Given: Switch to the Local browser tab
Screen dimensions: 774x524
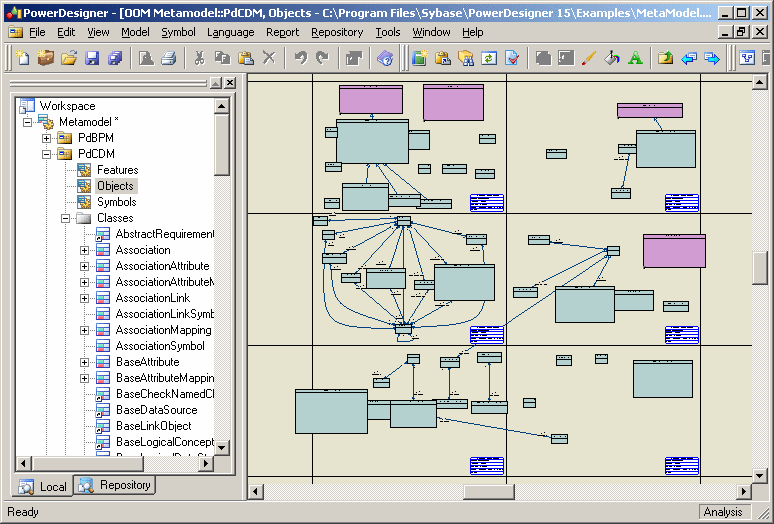Looking at the screenshot, I should pyautogui.click(x=43, y=487).
